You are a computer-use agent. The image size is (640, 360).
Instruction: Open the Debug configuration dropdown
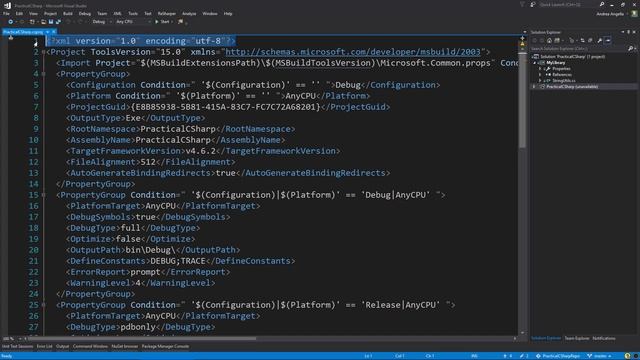[x=102, y=22]
